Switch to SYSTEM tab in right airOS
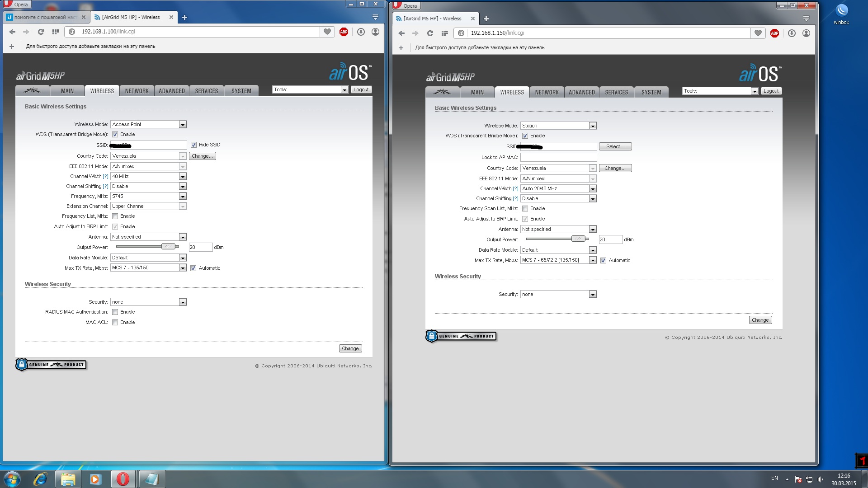 point(651,92)
